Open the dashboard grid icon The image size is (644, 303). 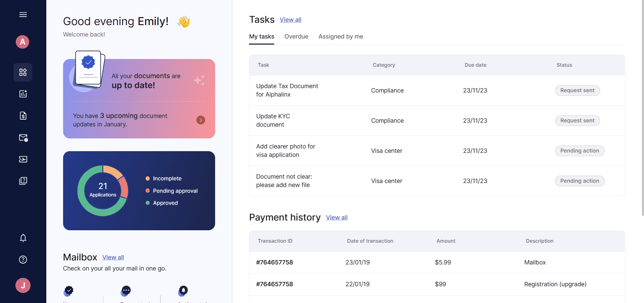23,72
